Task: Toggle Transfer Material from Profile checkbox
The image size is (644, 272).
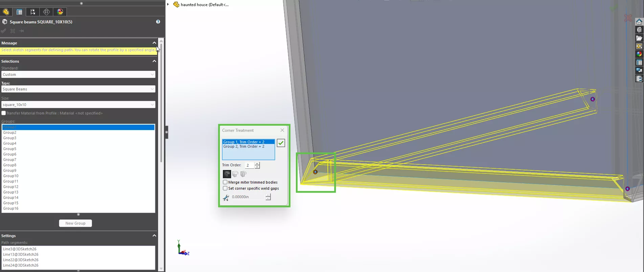Action: [4, 113]
